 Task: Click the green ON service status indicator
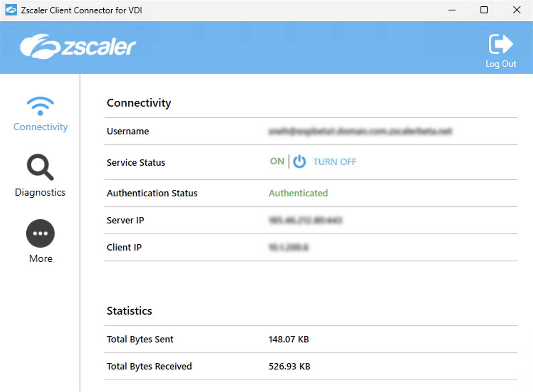coord(277,161)
